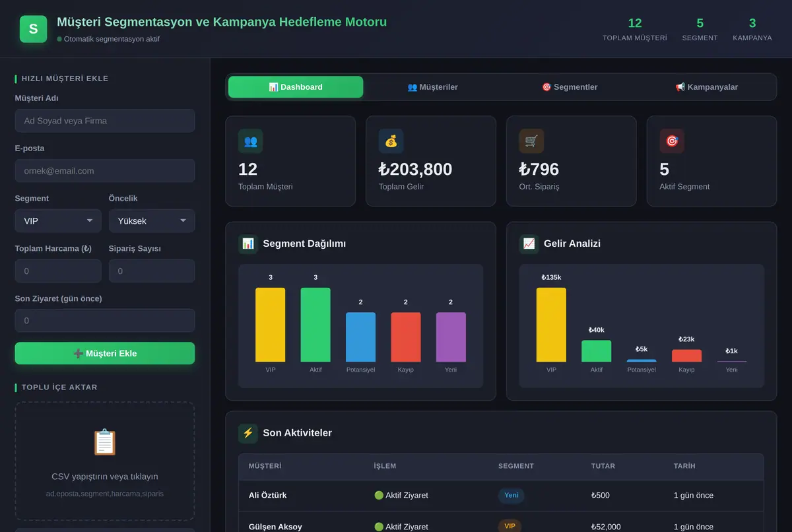This screenshot has width=792, height=532.
Task: Click the green S app logo
Action: click(x=34, y=29)
